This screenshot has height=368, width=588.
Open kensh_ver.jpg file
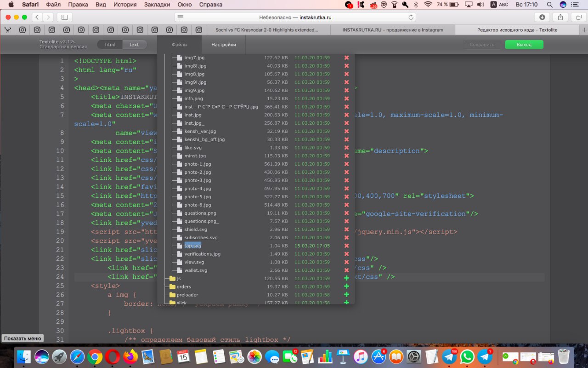click(x=200, y=131)
